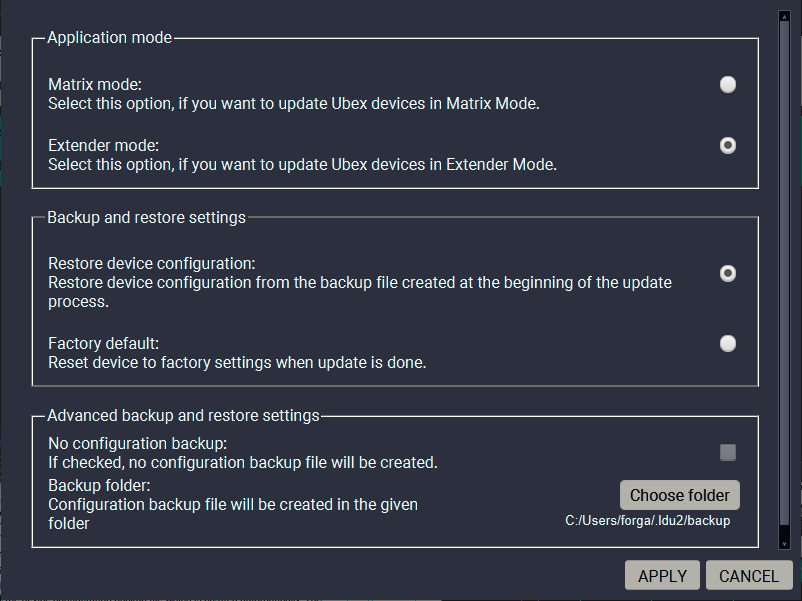Select the Extender mode radio button
802x601 pixels.
point(728,145)
